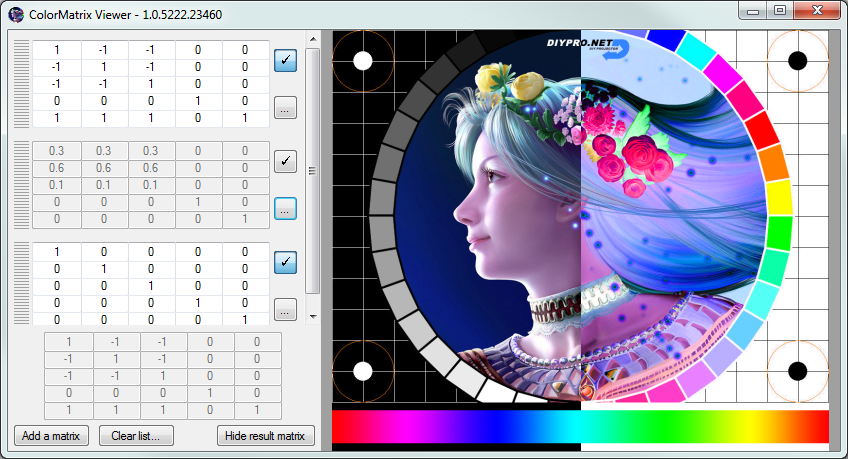Click the ColorMatrix Viewer app icon in title bar

pos(16,15)
